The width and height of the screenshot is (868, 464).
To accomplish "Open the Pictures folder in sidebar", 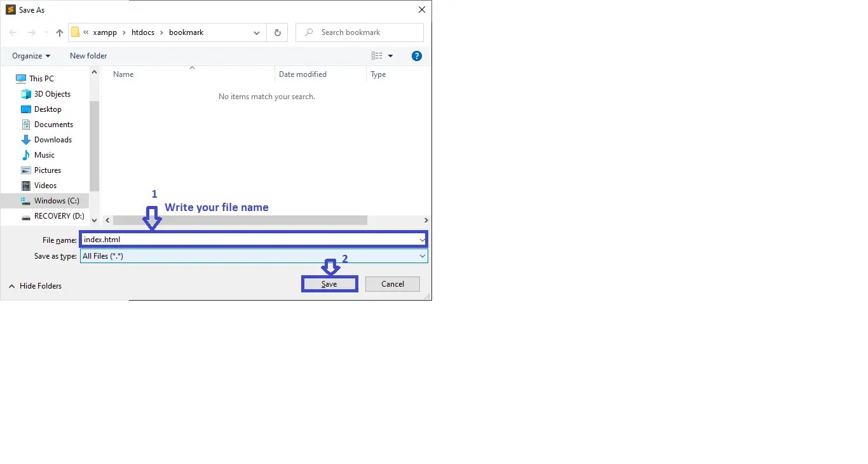I will pyautogui.click(x=48, y=170).
